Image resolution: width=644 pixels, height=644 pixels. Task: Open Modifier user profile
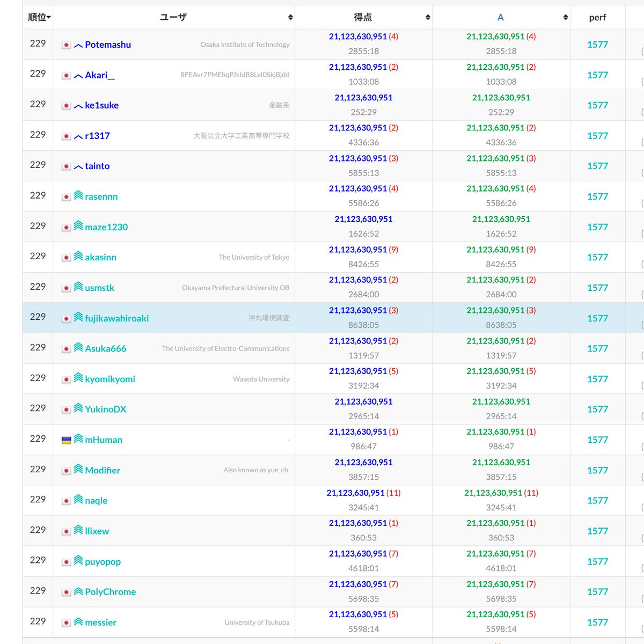(103, 470)
